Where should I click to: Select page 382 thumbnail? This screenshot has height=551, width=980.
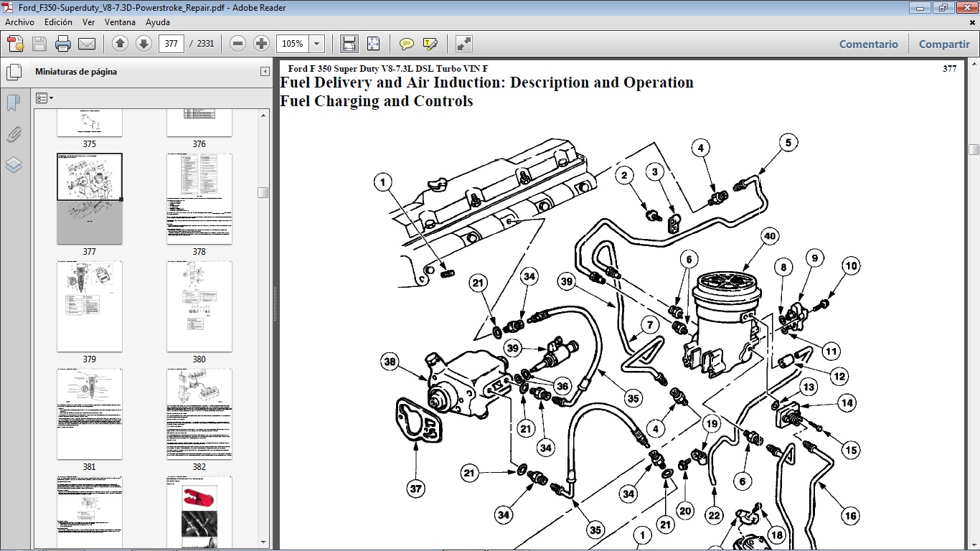(199, 414)
